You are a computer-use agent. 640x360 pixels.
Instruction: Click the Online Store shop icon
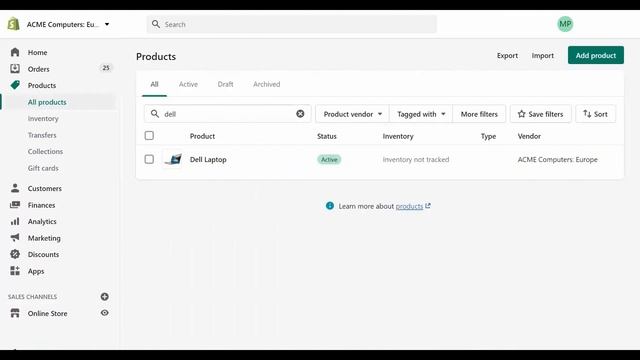tap(15, 313)
